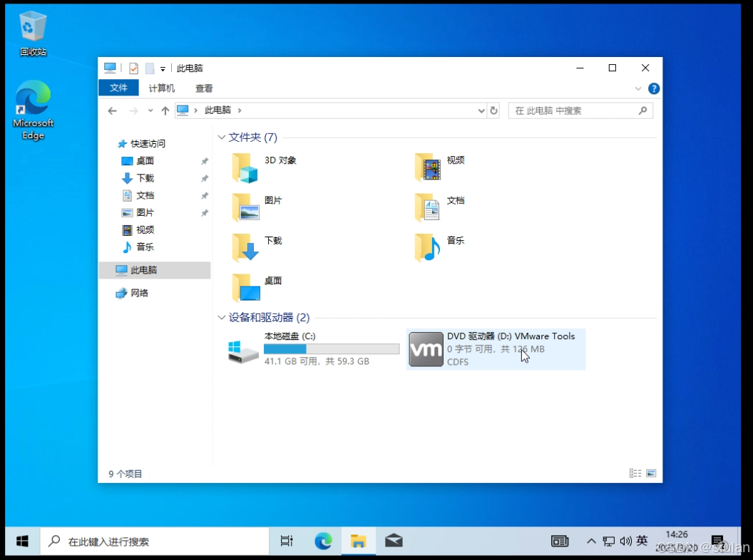Select the 视频 folder in main pane
This screenshot has height=560, width=753.
pyautogui.click(x=440, y=168)
